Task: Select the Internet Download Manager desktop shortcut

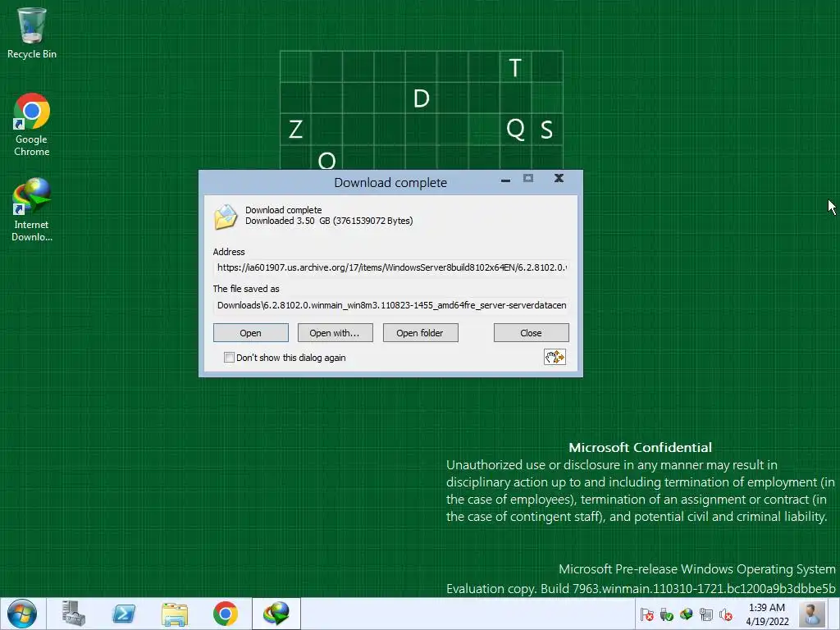Action: (32, 210)
